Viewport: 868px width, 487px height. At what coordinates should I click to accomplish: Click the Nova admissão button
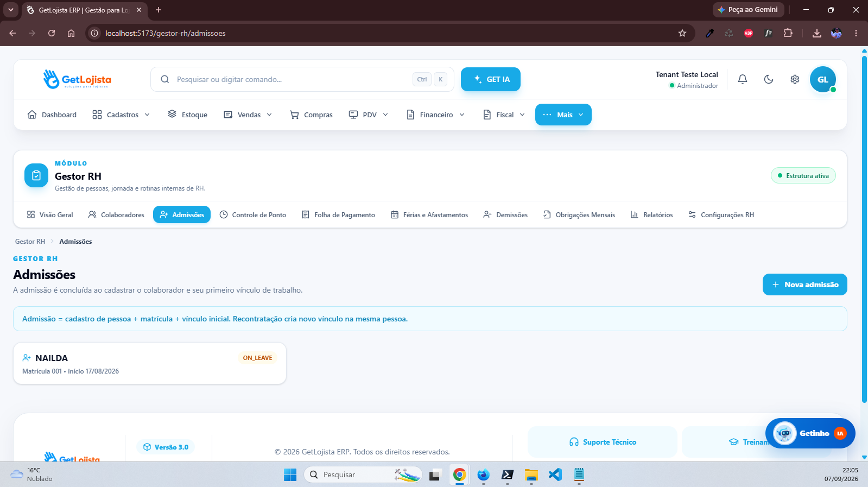[805, 284]
